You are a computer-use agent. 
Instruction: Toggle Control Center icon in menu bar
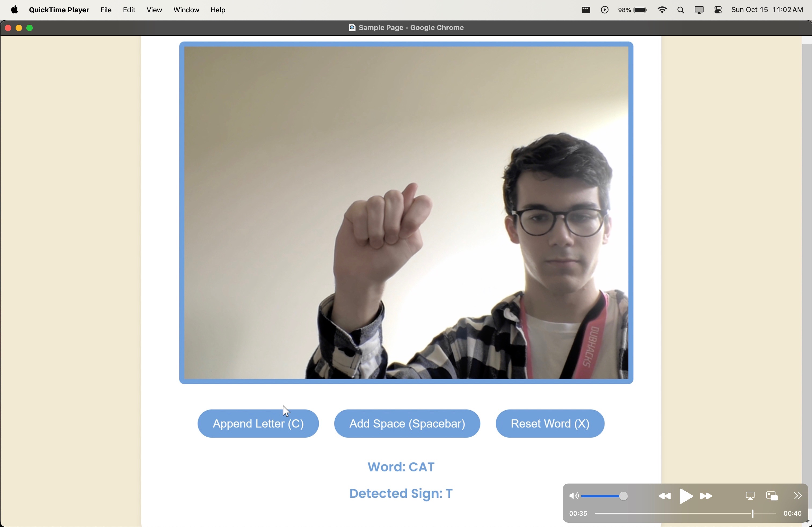coord(718,10)
